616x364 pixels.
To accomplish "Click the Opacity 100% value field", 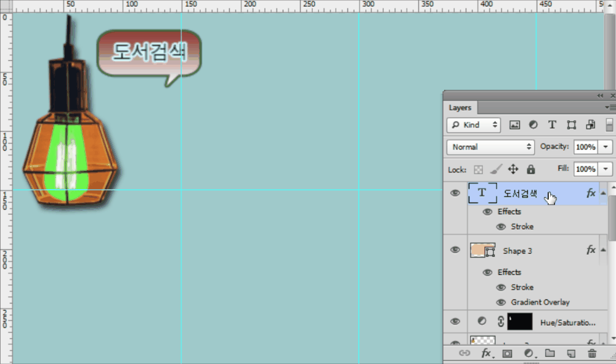I will point(585,147).
